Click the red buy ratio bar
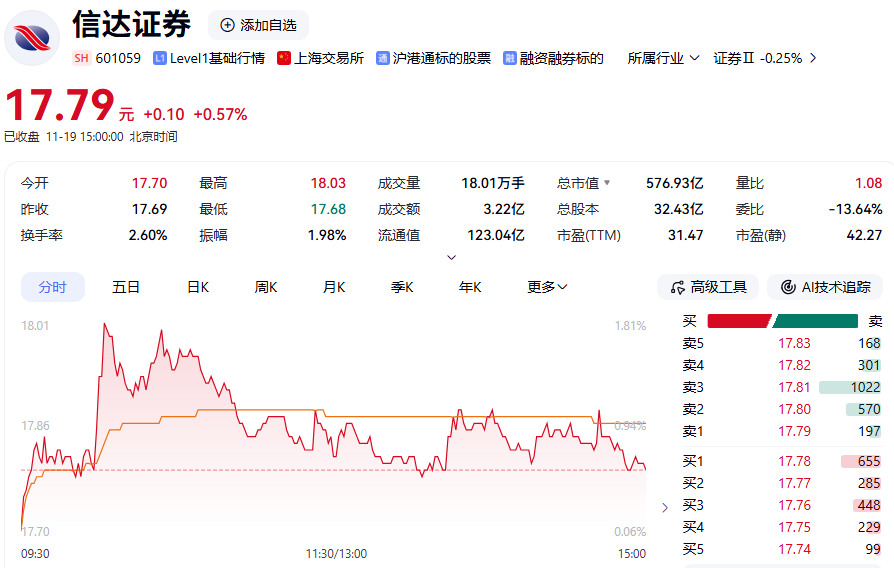The height and width of the screenshot is (568, 894). point(738,321)
